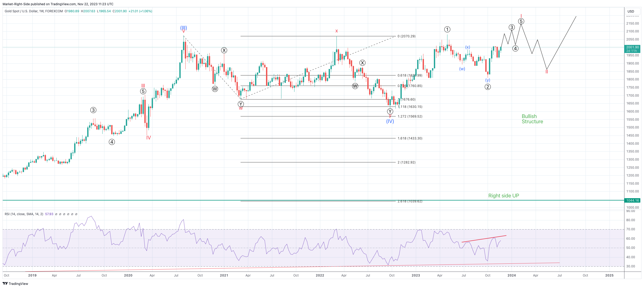Click the blue (IV) wave label

390,121
